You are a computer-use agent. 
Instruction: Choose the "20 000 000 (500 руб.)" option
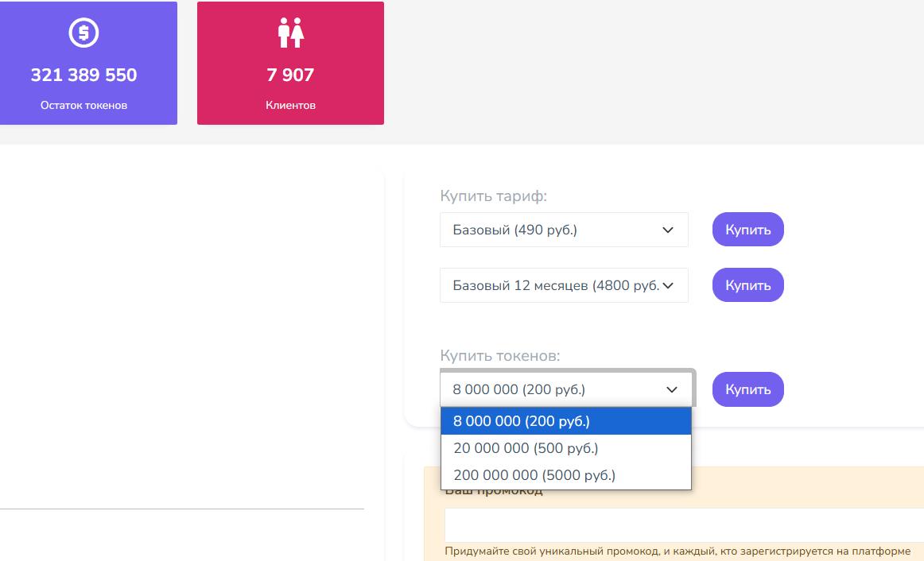click(x=565, y=448)
